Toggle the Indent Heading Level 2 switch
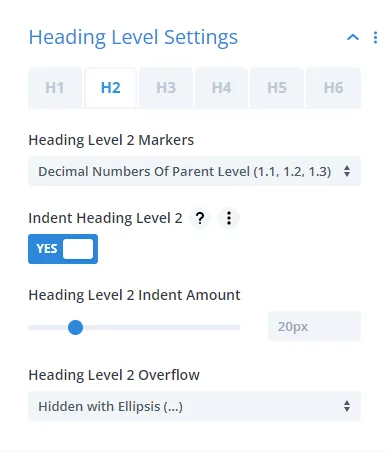Viewport: 389px width, 453px height. [x=63, y=249]
